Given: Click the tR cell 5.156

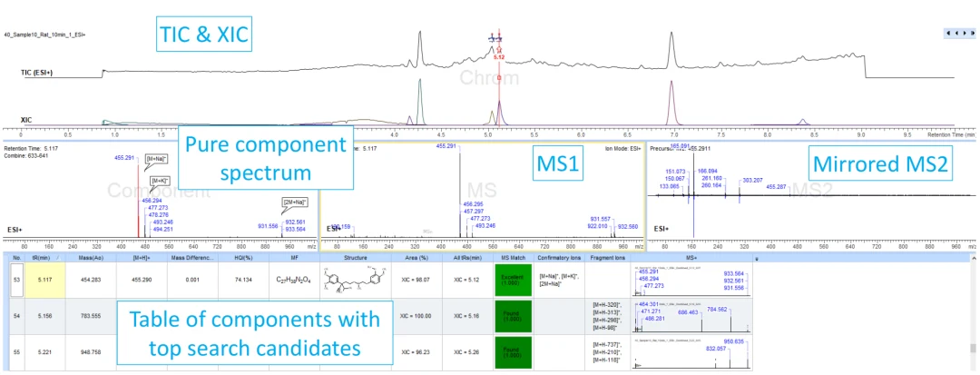Looking at the screenshot, I should [45, 316].
